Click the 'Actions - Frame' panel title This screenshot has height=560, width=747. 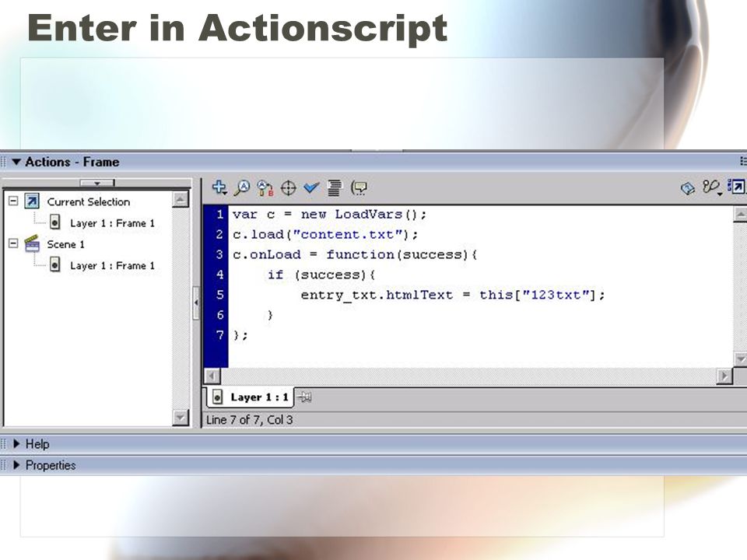[x=72, y=162]
